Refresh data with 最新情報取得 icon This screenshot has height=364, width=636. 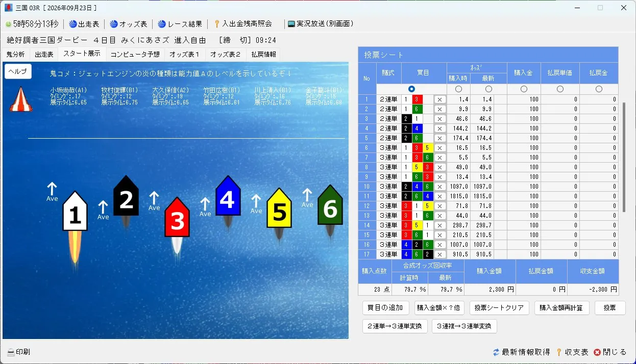coord(496,352)
